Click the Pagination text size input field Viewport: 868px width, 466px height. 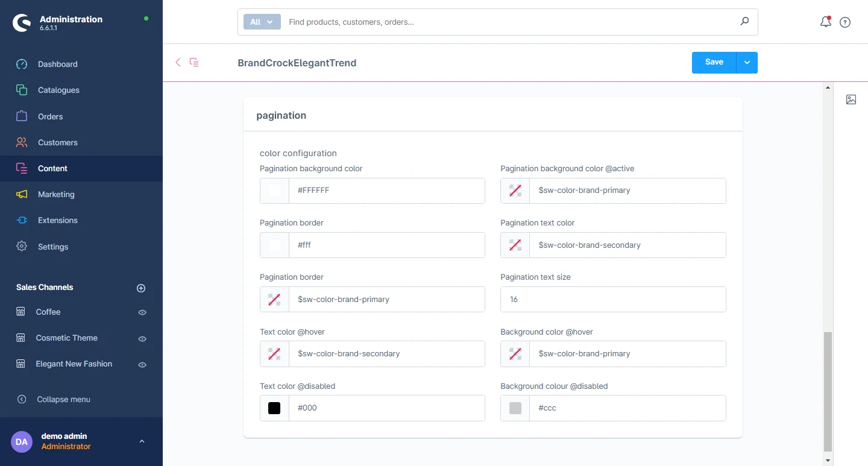pyautogui.click(x=612, y=299)
